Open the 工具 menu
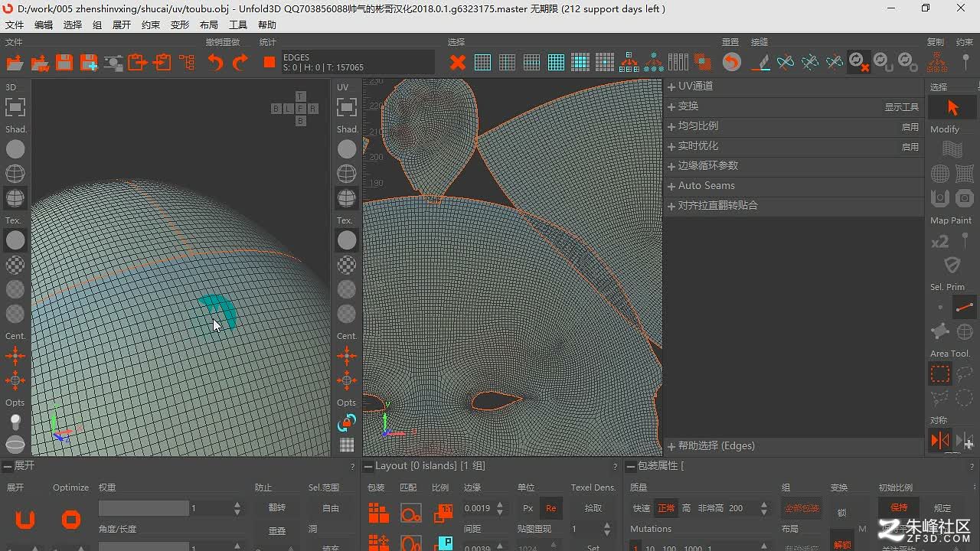 (x=238, y=25)
